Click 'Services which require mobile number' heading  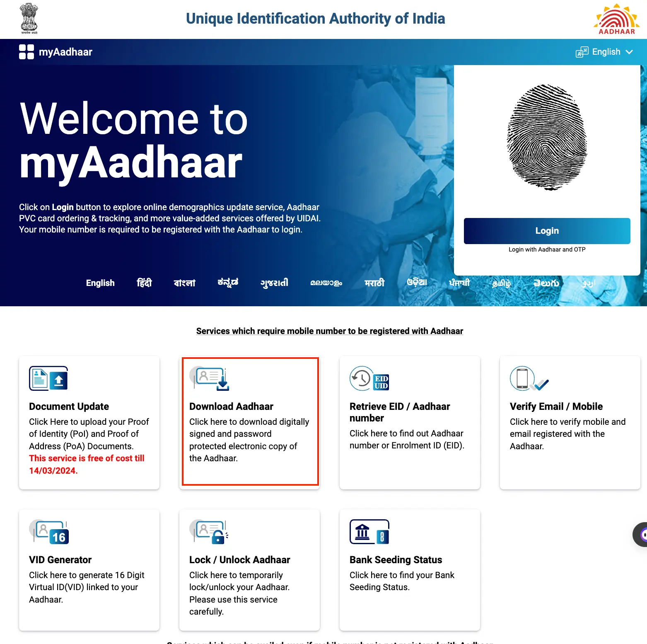coord(330,331)
